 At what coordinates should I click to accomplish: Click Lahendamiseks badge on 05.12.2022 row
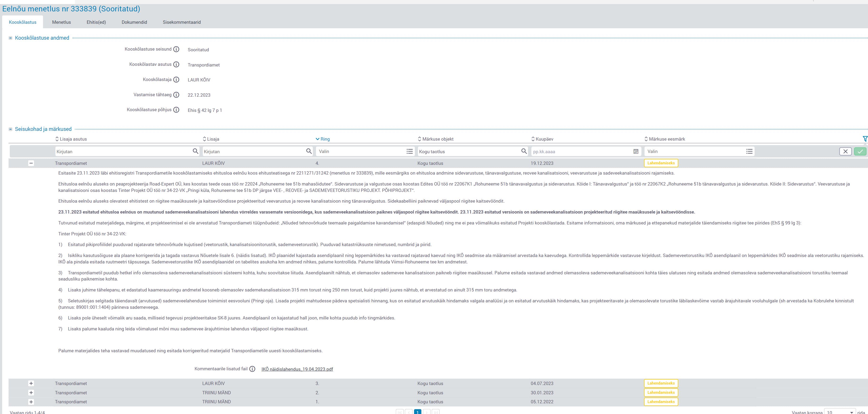click(x=661, y=402)
